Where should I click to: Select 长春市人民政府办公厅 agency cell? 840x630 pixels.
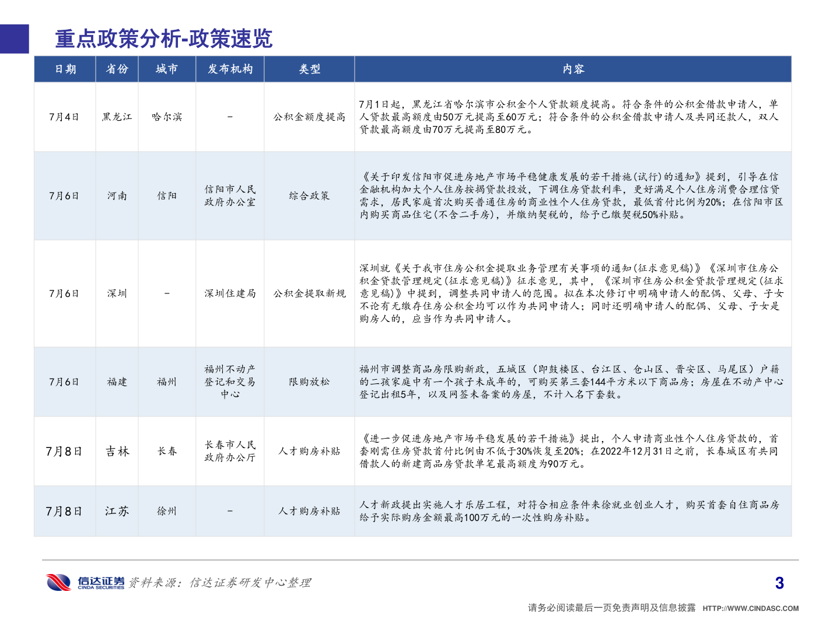coord(230,451)
